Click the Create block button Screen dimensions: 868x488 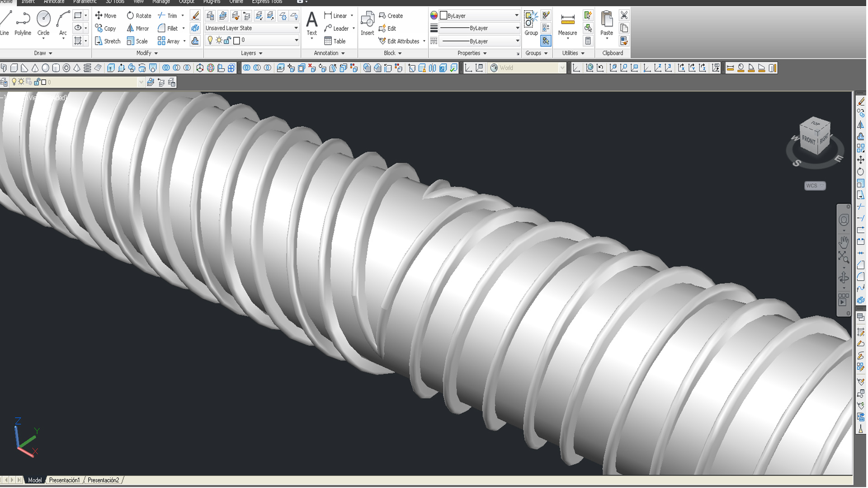(x=391, y=15)
